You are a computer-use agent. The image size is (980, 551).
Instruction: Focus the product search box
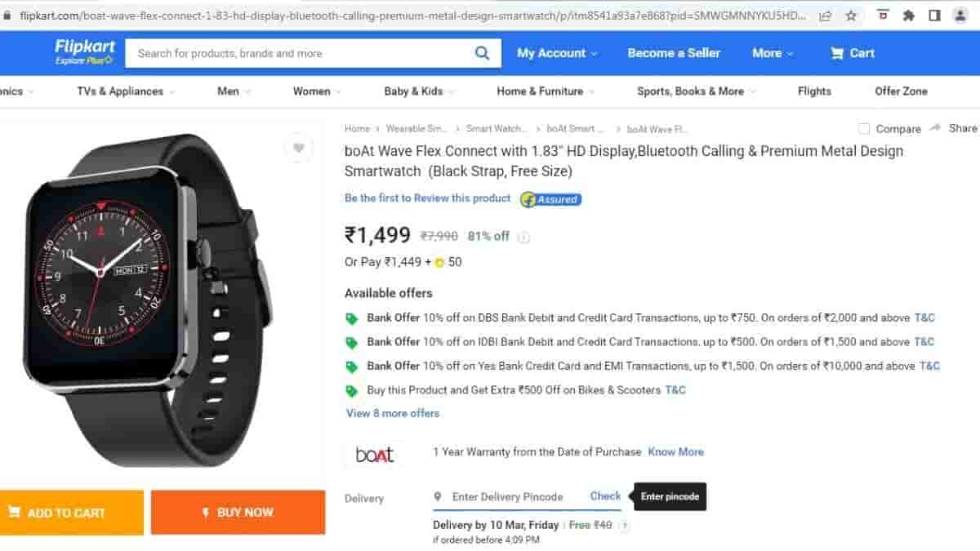point(302,53)
